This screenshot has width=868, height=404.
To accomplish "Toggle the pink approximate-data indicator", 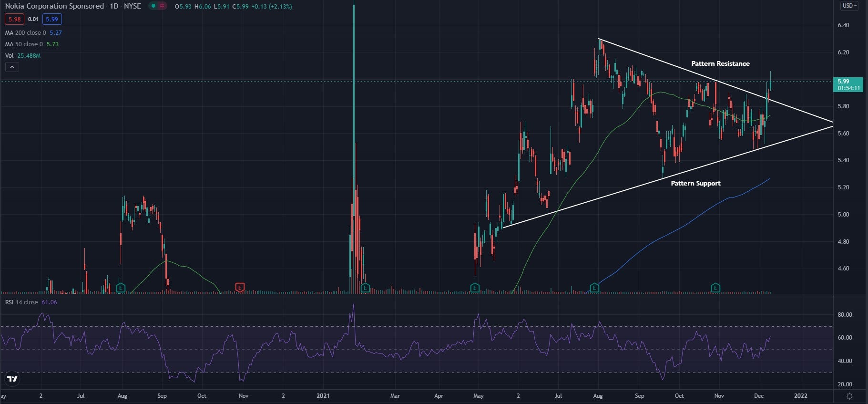I will (163, 6).
